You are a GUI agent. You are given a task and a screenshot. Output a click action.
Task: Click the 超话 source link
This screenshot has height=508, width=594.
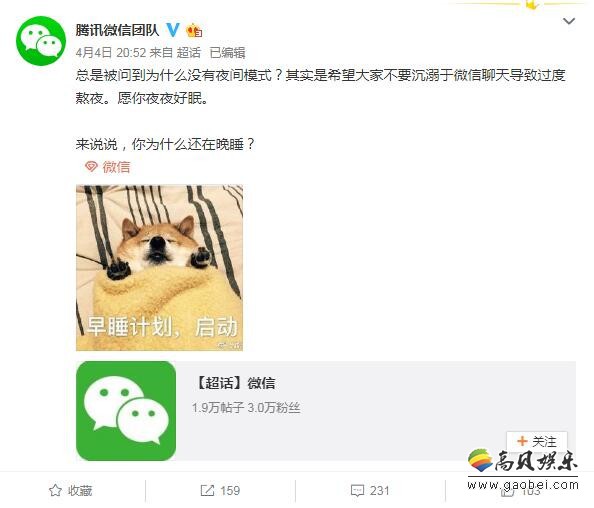[x=188, y=53]
